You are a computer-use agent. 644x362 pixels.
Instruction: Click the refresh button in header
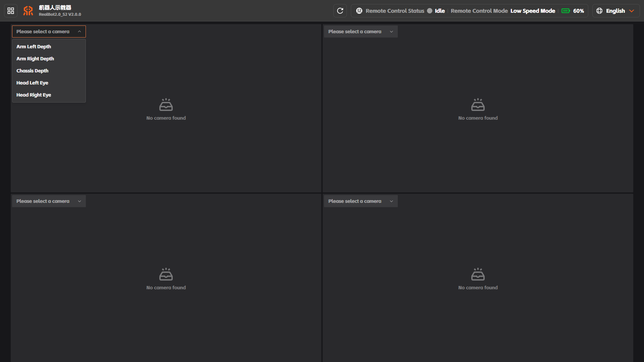click(340, 11)
